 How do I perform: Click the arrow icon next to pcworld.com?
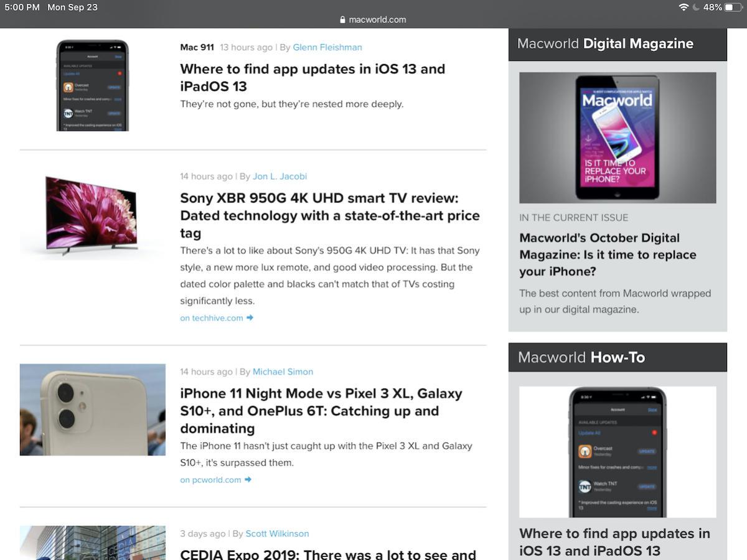248,480
